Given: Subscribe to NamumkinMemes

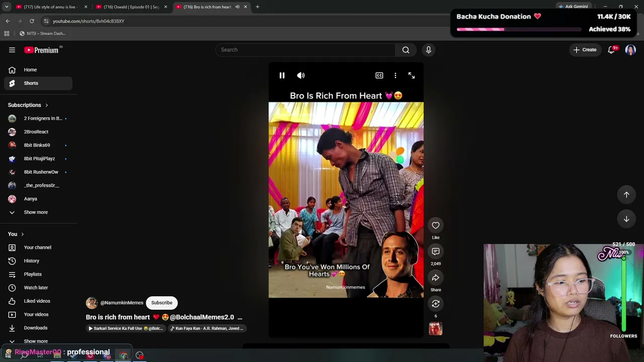Looking at the screenshot, I should tap(162, 303).
